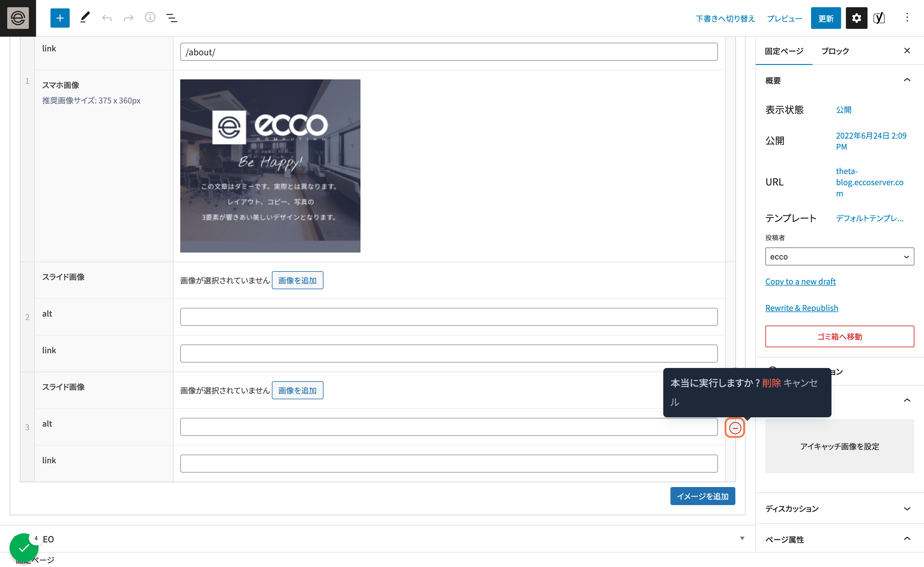Switch to the 固定ページ tab
This screenshot has height=567, width=924.
point(784,51)
